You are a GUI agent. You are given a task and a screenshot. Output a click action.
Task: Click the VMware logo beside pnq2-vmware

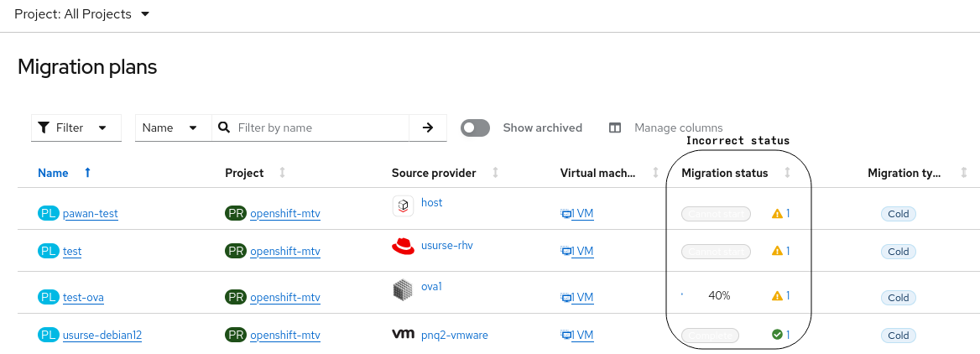403,335
